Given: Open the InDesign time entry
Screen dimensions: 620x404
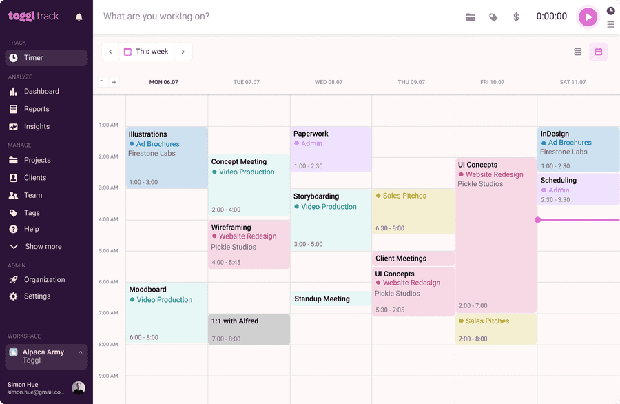Looking at the screenshot, I should 578,149.
